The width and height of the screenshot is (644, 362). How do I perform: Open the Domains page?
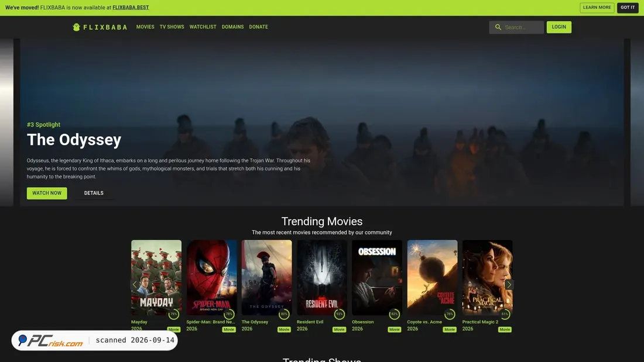pos(232,27)
